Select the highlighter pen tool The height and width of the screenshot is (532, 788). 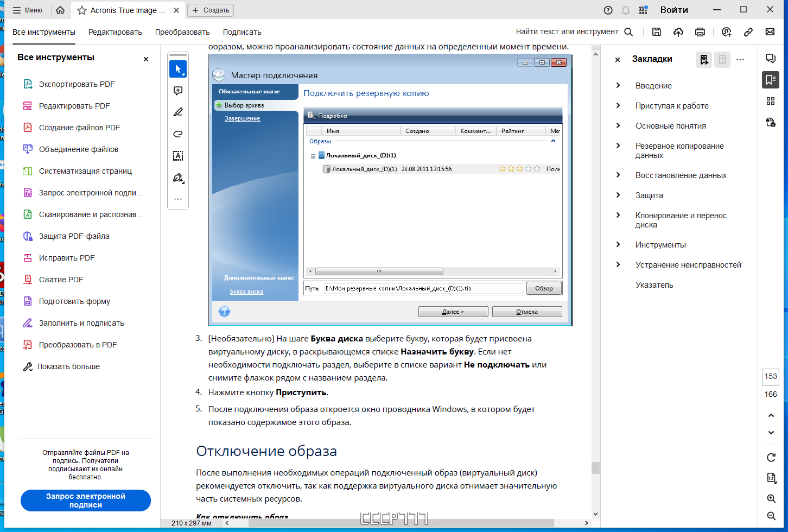tap(178, 112)
